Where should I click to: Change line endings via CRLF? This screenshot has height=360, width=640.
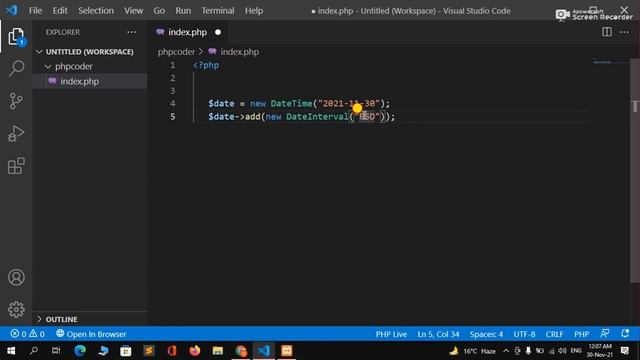[x=554, y=334]
